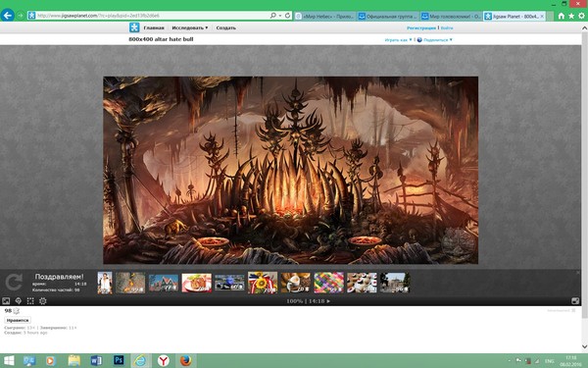This screenshot has width=588, height=368.
Task: Open Photoshop from the taskbar
Action: click(119, 360)
